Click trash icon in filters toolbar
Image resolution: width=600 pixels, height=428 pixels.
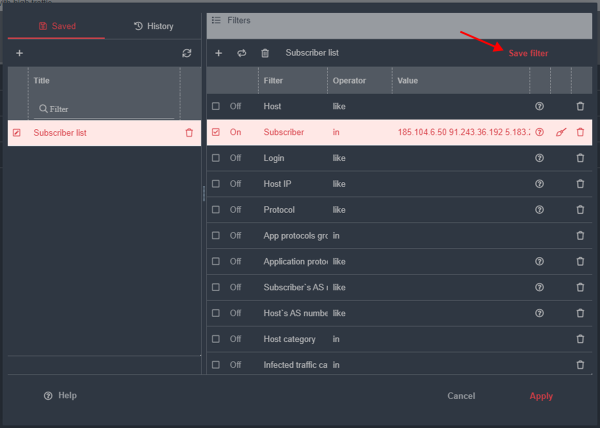265,53
